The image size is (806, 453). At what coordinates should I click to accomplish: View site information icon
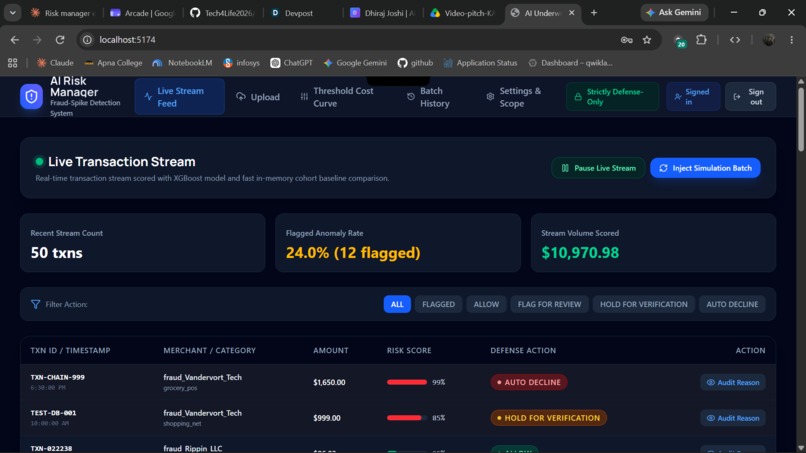[87, 40]
